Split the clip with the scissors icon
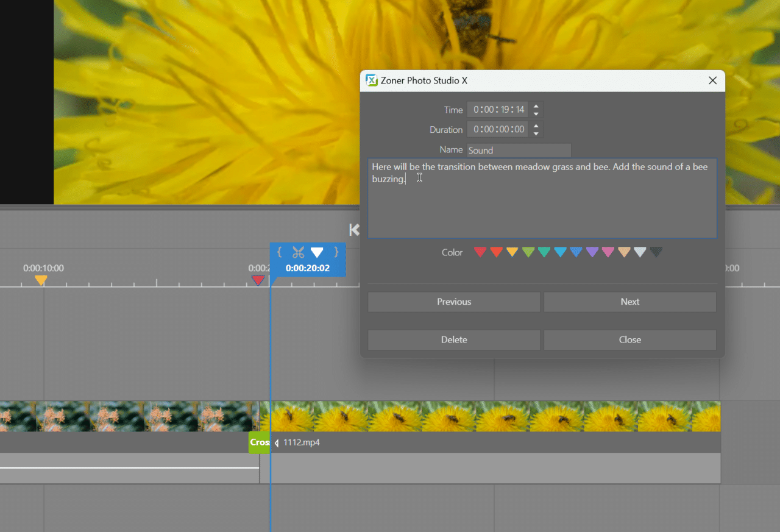Viewport: 780px width, 532px height. (x=299, y=251)
